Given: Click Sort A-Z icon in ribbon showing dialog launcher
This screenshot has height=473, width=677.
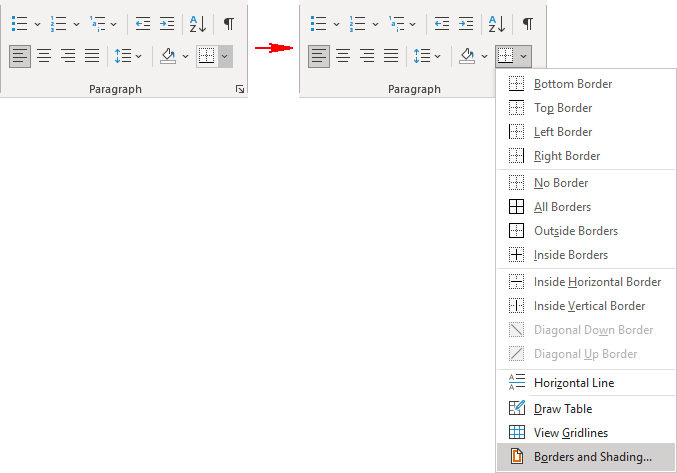Looking at the screenshot, I should tap(198, 24).
